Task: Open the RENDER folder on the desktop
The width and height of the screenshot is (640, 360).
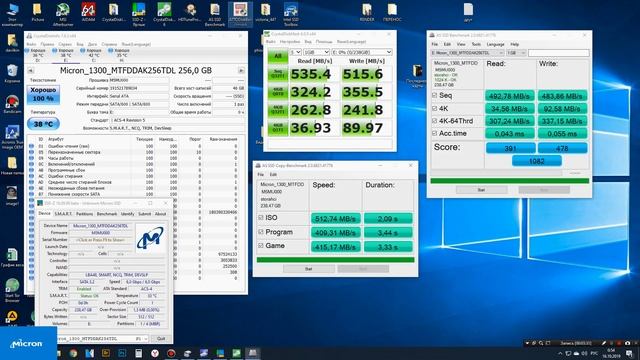Action: [x=367, y=13]
